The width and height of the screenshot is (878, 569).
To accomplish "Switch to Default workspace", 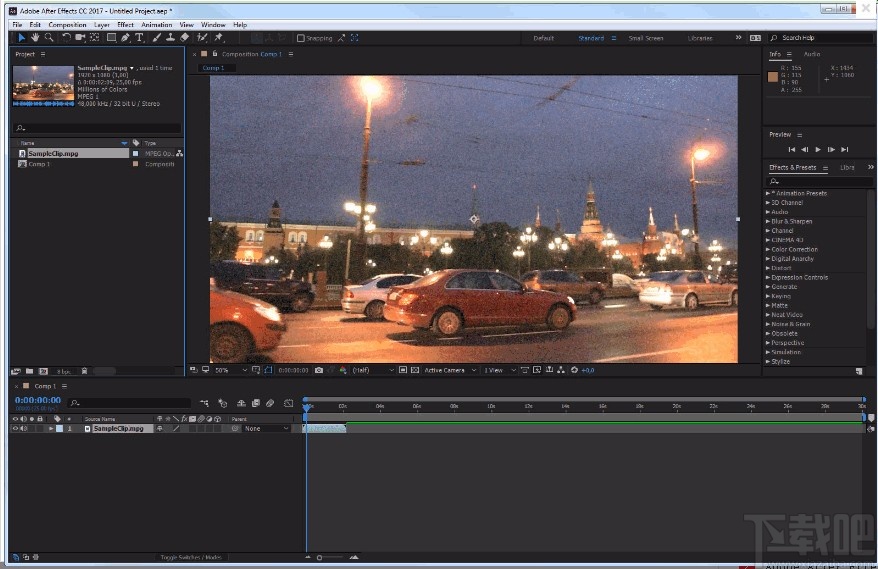I will (543, 38).
